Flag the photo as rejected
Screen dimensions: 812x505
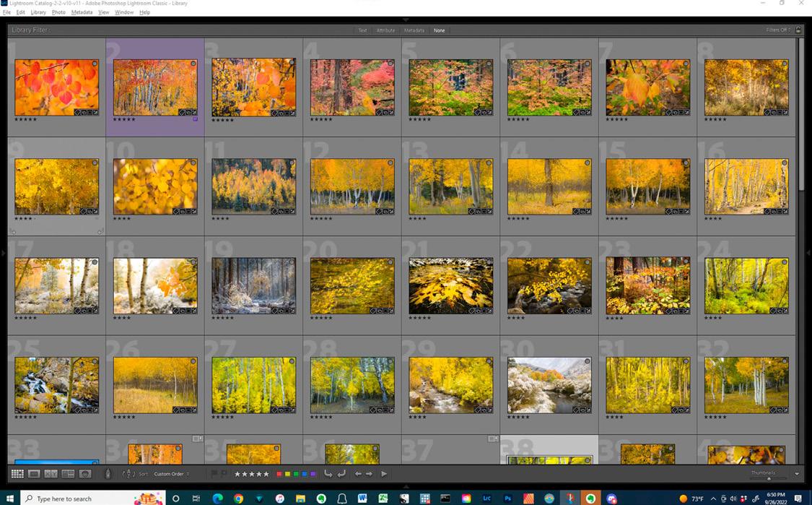pos(224,473)
